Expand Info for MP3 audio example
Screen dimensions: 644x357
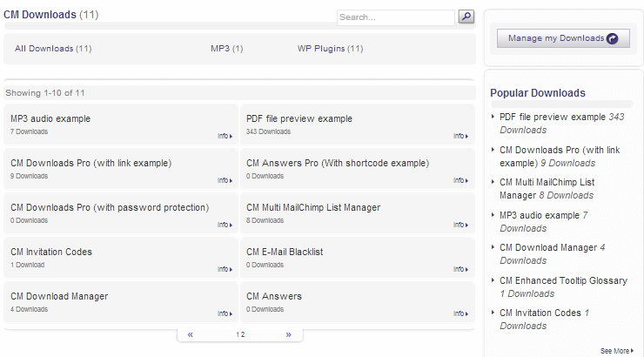coord(225,136)
